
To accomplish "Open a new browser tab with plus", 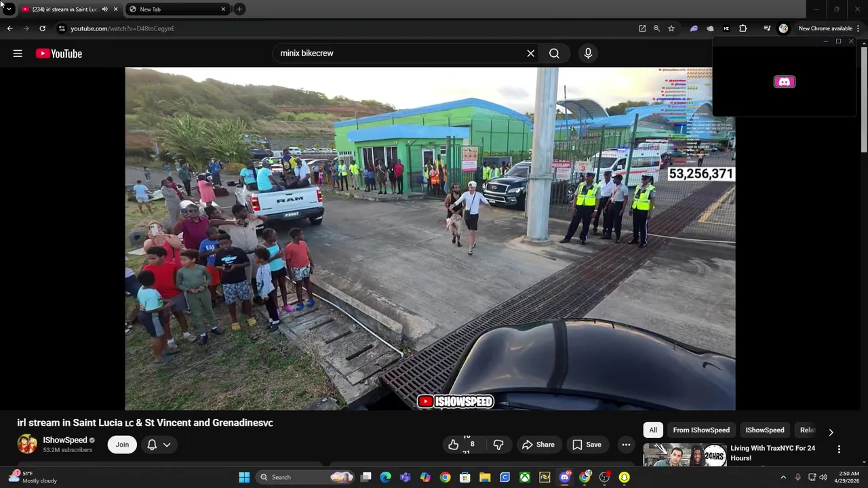I will tap(239, 9).
